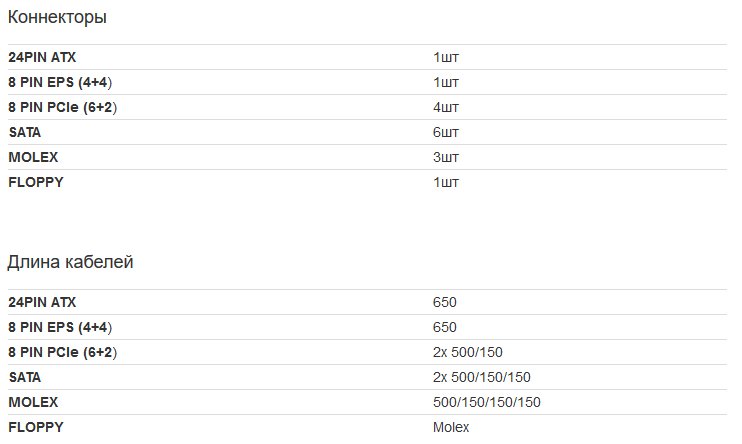
Task: Click the 2x 500/150 PCIe cable length
Action: tap(468, 352)
